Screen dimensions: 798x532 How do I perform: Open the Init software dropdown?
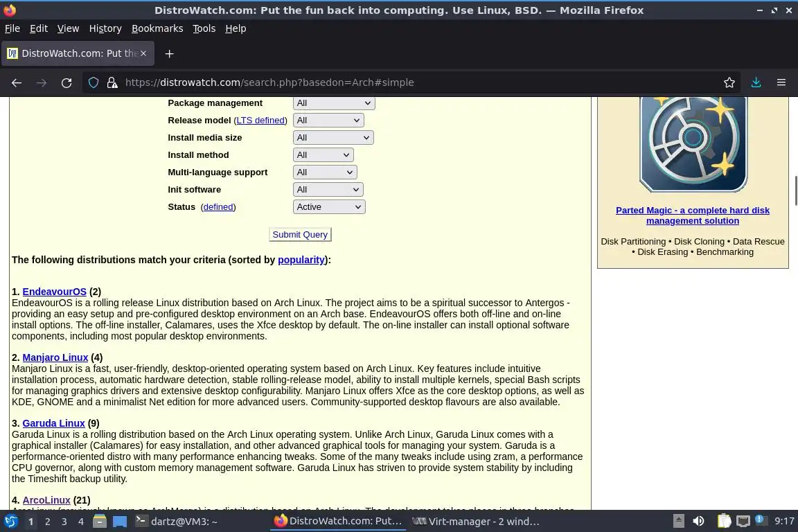tap(328, 189)
